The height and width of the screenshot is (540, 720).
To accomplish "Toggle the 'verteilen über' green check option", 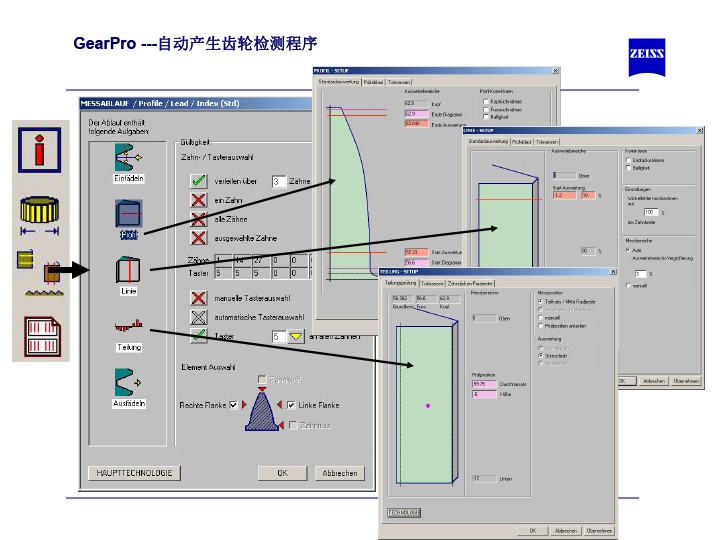I will [x=199, y=181].
